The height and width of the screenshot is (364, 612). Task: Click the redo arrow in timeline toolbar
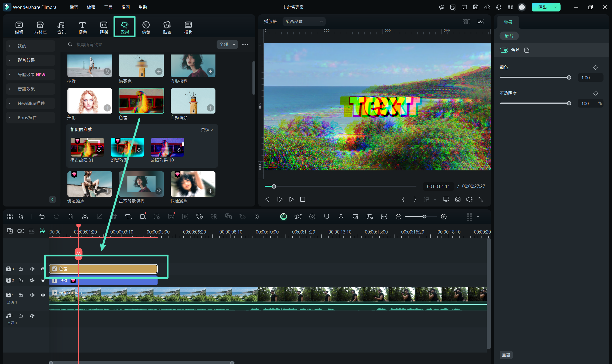56,217
